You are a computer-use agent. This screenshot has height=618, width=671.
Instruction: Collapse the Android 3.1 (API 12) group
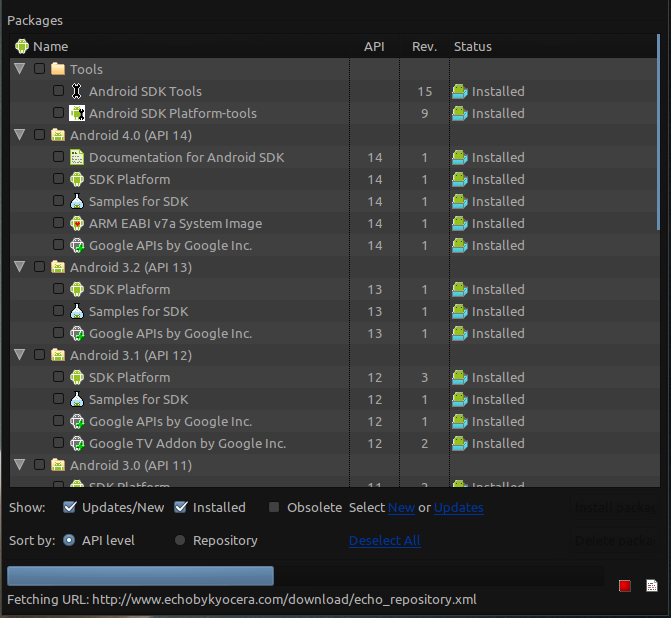pyautogui.click(x=20, y=355)
